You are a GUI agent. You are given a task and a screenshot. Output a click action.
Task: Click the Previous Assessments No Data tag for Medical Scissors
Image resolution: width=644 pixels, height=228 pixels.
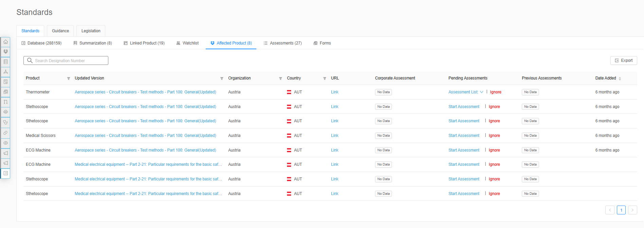pos(530,136)
